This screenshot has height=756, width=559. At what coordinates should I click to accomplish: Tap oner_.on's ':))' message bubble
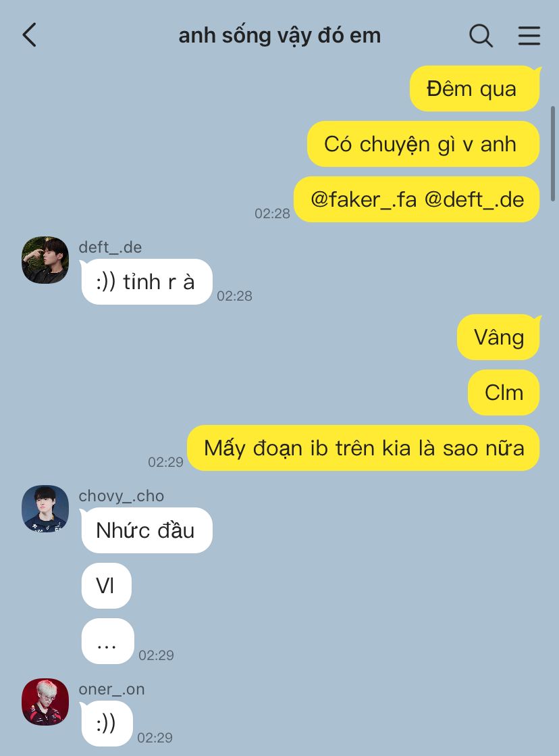107,723
